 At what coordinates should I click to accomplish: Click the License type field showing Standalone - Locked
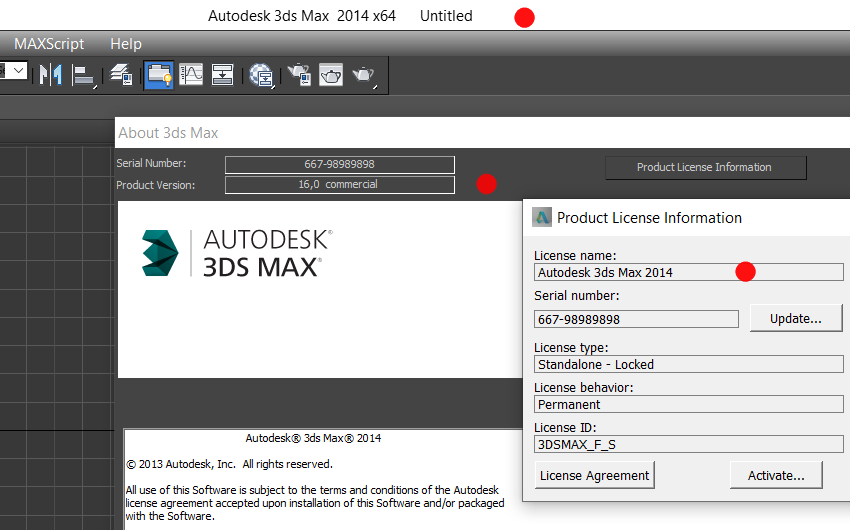point(688,364)
